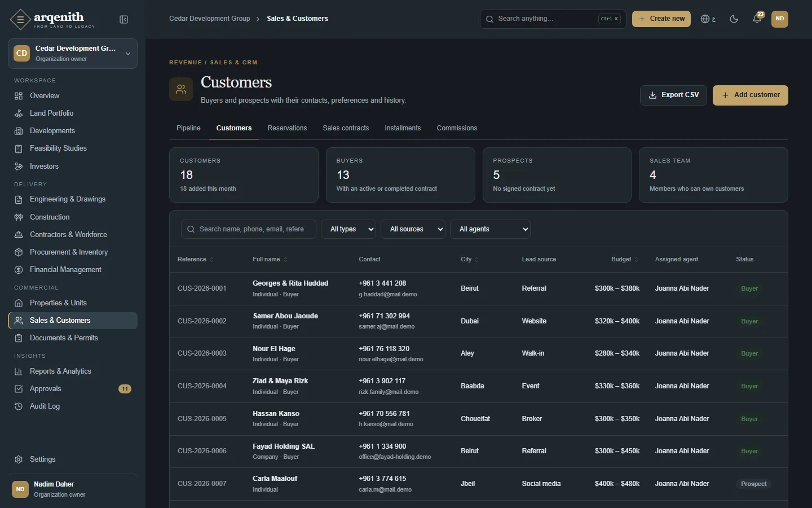The width and height of the screenshot is (812, 508).
Task: Switch to the Pipeline tab
Action: (x=188, y=128)
